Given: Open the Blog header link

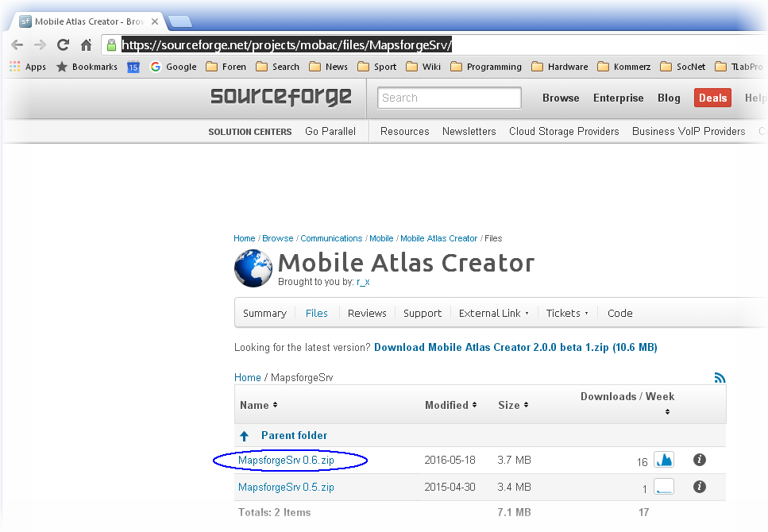Looking at the screenshot, I should point(669,98).
